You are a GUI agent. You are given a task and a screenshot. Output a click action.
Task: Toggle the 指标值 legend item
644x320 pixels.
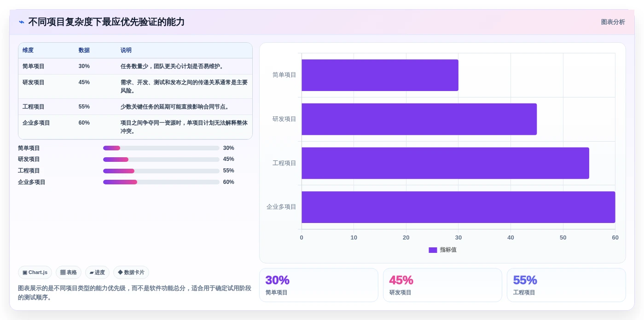point(442,250)
